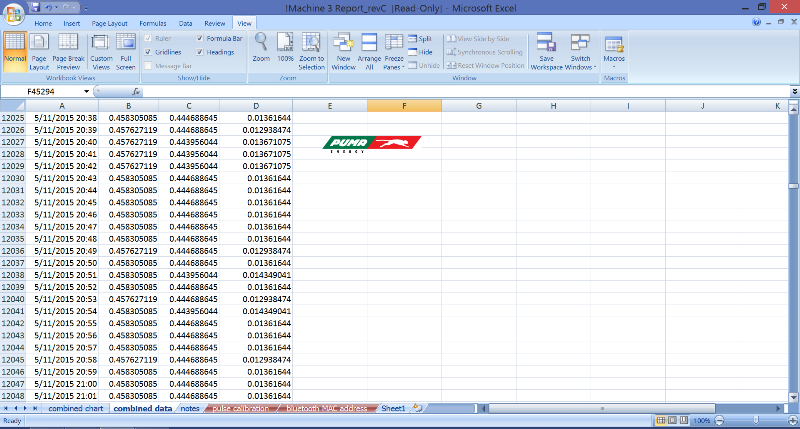
Task: Open Page Layout view
Action: [39, 51]
